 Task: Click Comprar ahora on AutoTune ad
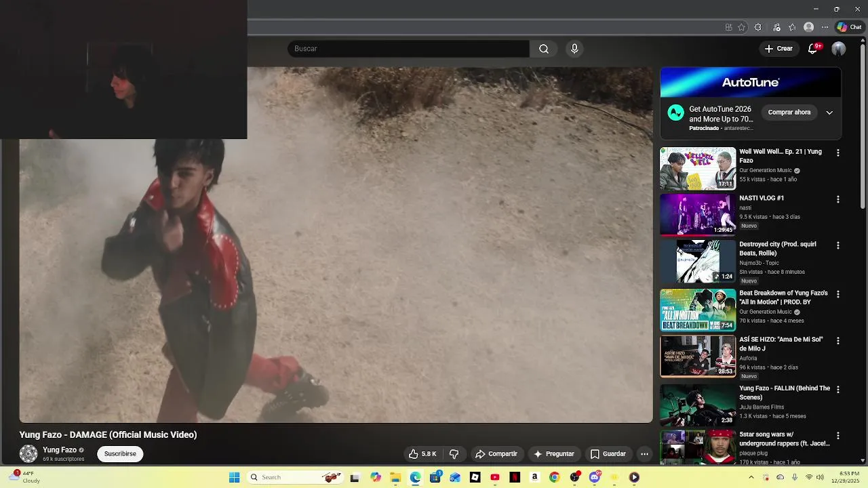point(789,113)
